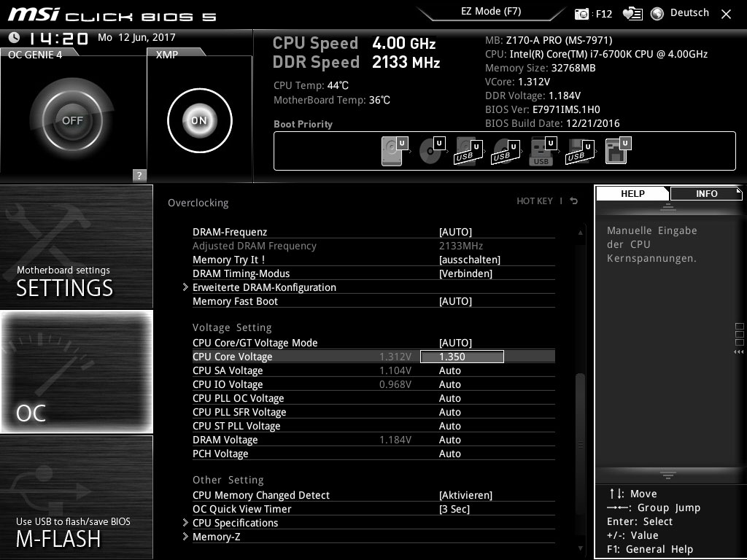Take a screenshot with the F12 camera icon
The image size is (747, 560).
[x=581, y=14]
